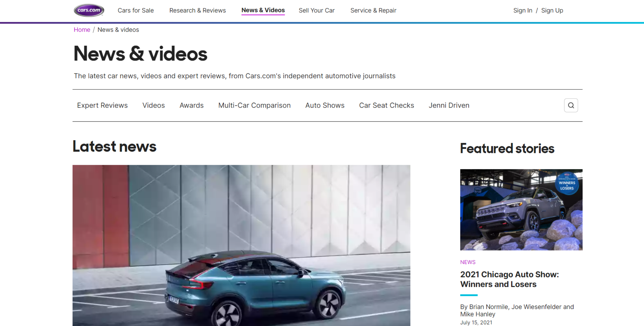Click the Sign In link

(522, 10)
